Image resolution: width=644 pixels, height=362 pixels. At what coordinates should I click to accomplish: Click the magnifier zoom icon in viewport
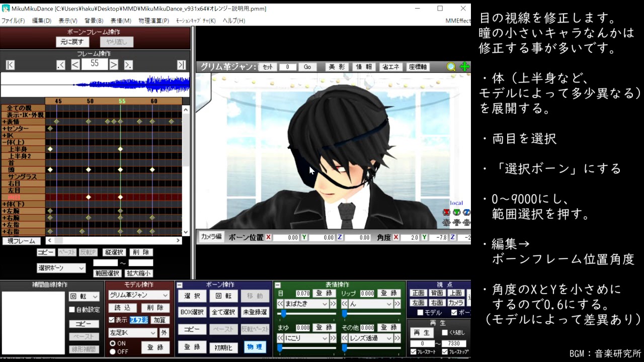(451, 67)
